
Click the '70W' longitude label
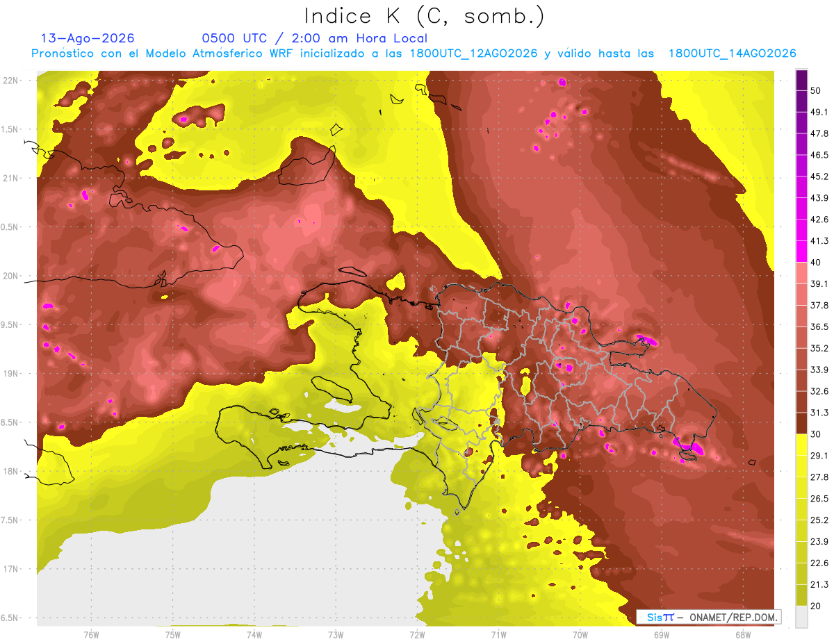pos(580,635)
